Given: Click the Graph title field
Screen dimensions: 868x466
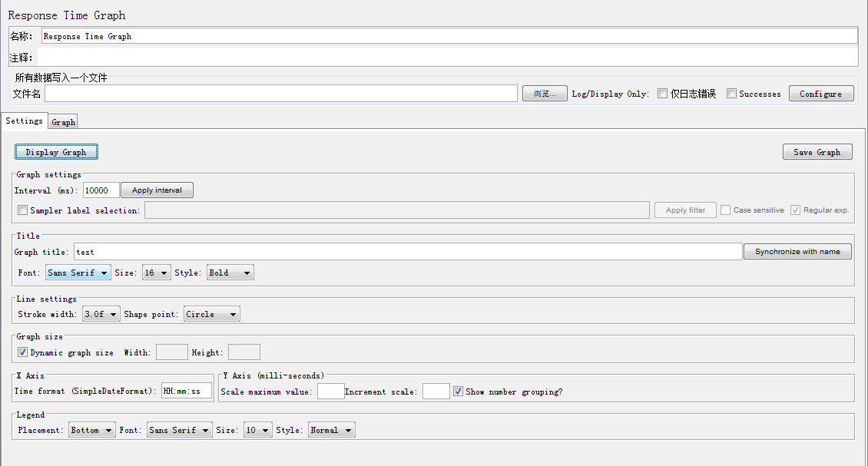Looking at the screenshot, I should coord(408,252).
